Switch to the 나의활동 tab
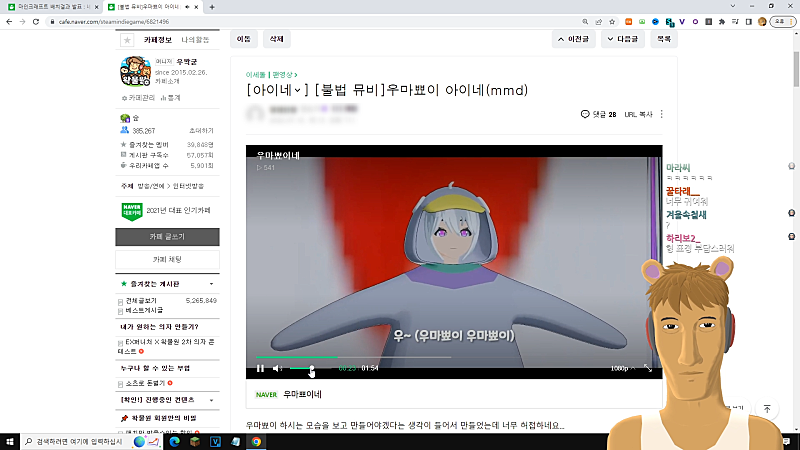 pos(195,40)
